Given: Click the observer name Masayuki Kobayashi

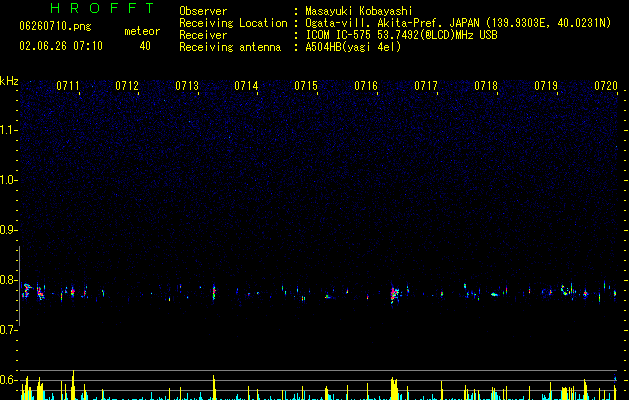Looking at the screenshot, I should point(359,11).
